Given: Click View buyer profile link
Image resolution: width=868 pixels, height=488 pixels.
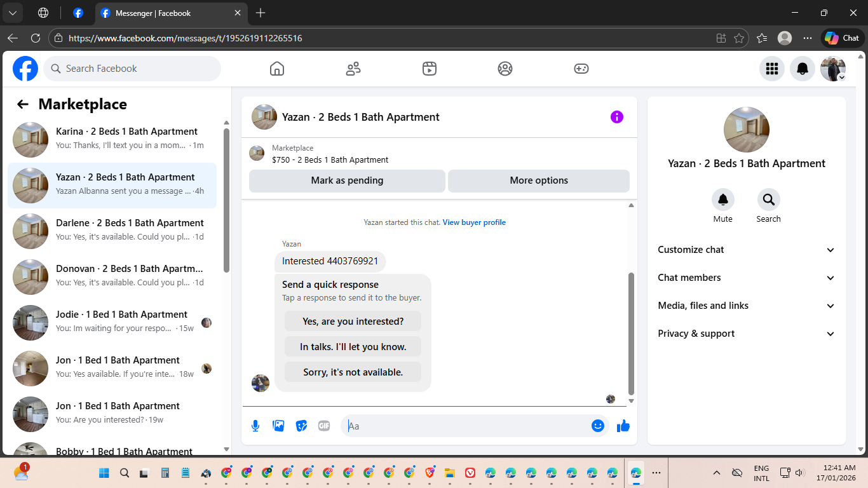Looking at the screenshot, I should click(x=474, y=222).
